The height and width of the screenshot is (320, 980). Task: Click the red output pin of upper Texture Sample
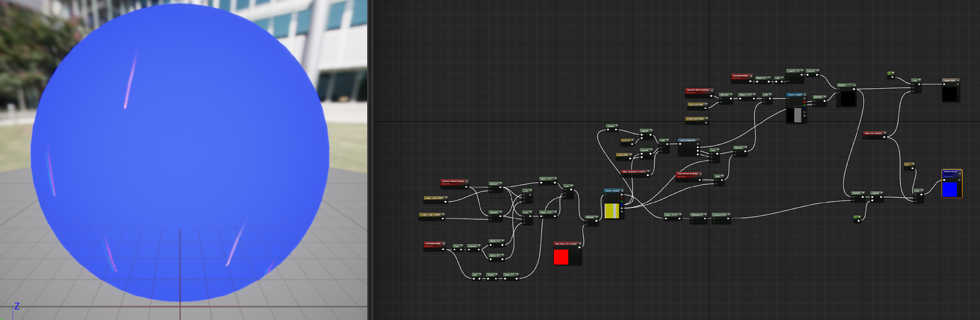coord(804,102)
